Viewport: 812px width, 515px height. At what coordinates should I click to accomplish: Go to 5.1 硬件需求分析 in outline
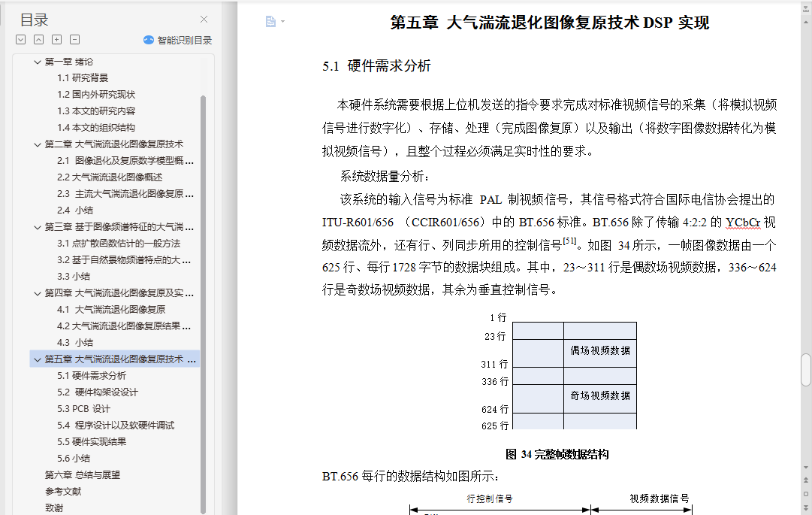pyautogui.click(x=92, y=376)
